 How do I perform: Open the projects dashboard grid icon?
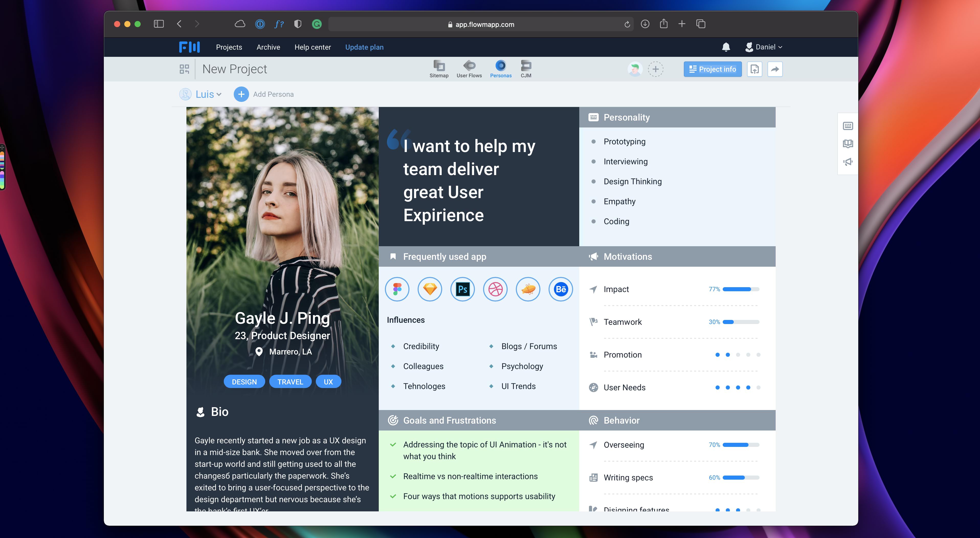tap(184, 69)
